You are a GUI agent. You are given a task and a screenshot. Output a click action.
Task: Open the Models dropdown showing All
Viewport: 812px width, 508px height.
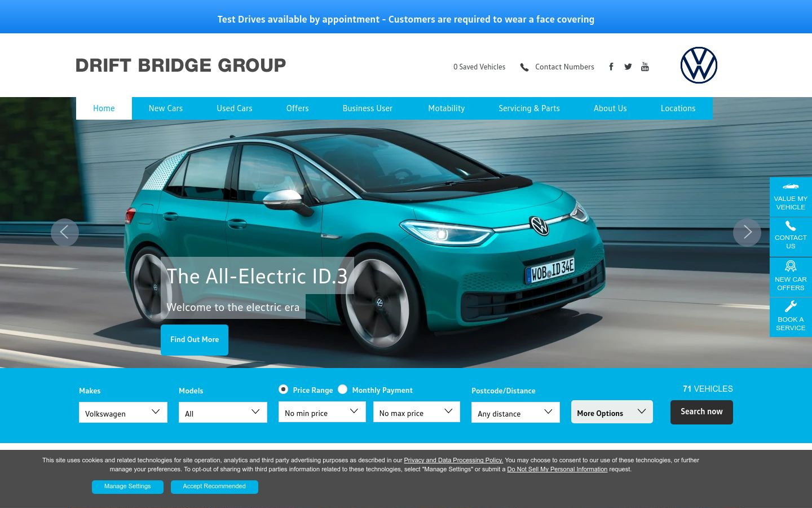click(x=223, y=413)
